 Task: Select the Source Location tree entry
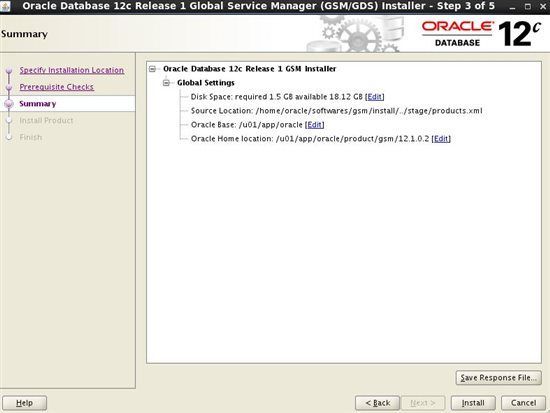coord(337,111)
